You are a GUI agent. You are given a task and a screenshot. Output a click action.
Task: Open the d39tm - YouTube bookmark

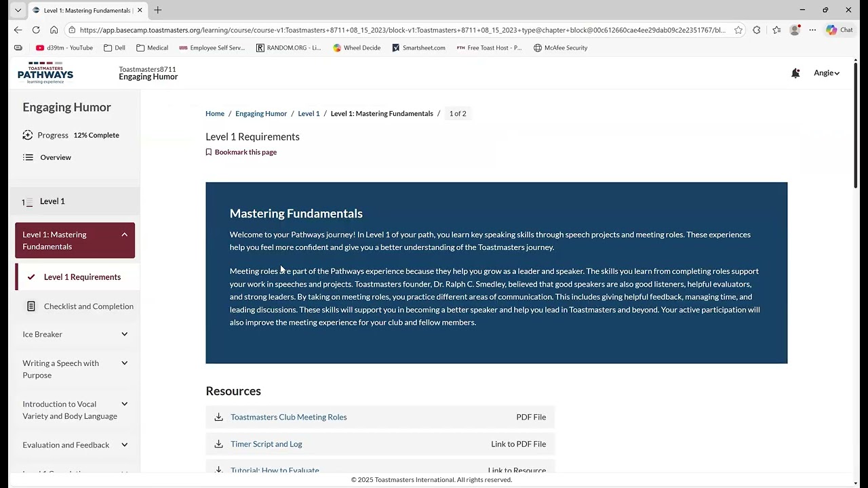64,48
